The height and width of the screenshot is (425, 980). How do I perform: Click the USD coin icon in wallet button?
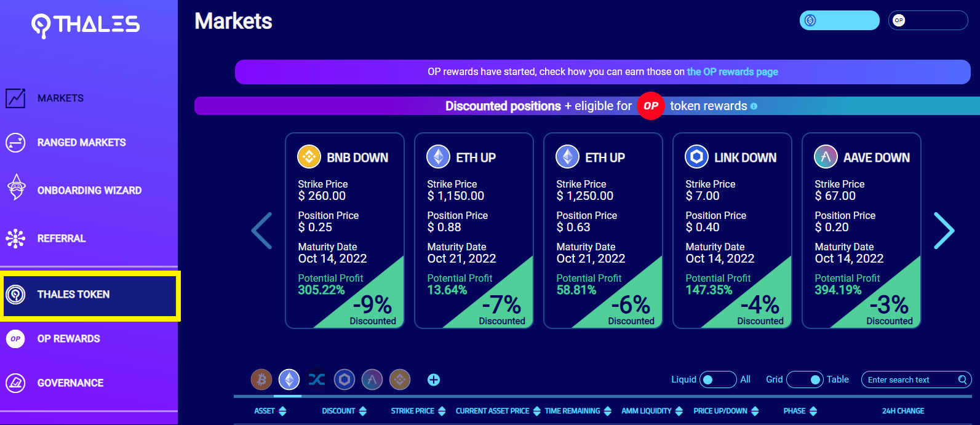click(x=810, y=20)
